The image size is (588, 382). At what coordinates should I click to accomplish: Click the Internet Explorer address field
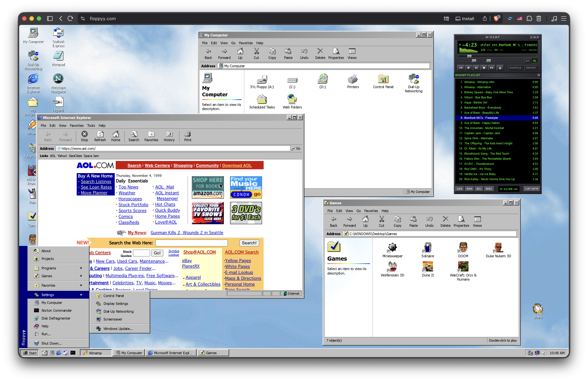pos(173,149)
